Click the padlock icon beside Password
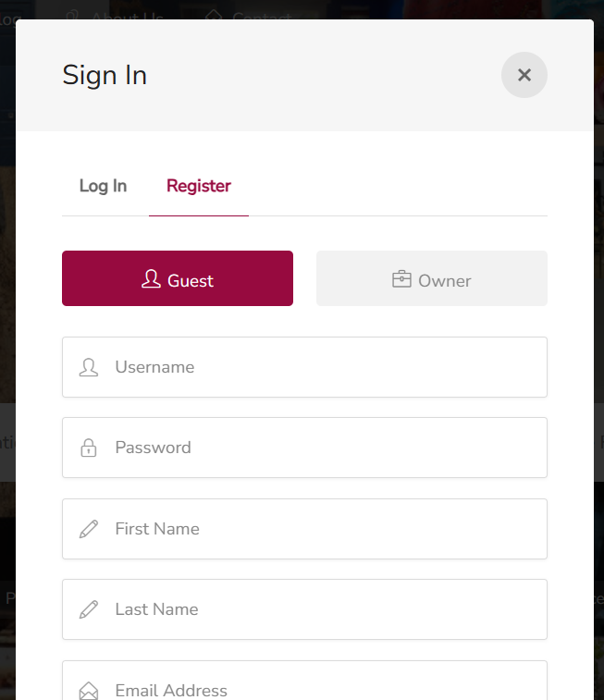This screenshot has width=604, height=700. click(x=89, y=448)
